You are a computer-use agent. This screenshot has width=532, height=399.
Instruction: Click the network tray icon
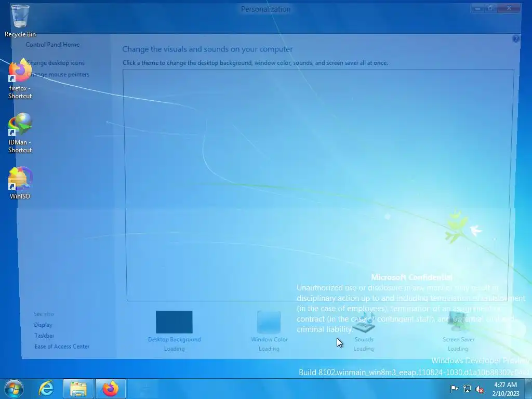click(x=467, y=389)
